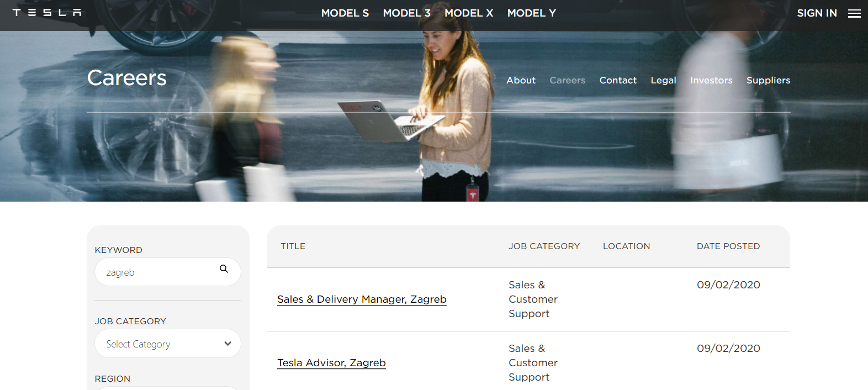868x390 pixels.
Task: Sort by Job Category column header
Action: click(544, 246)
